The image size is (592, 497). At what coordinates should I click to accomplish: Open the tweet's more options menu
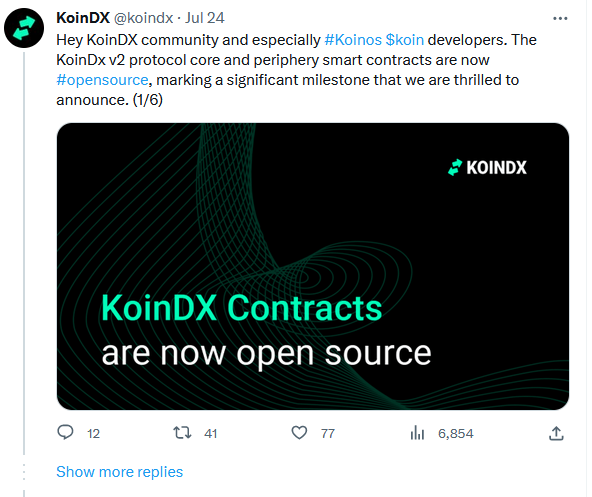coord(560,19)
